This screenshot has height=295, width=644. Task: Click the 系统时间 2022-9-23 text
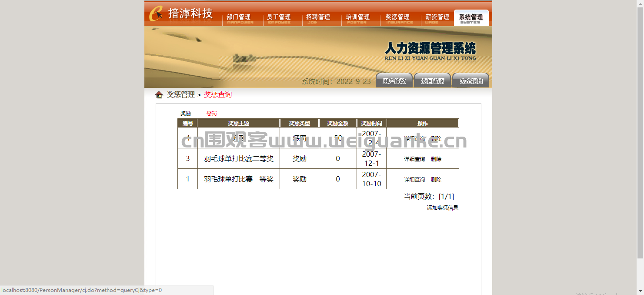(x=336, y=81)
